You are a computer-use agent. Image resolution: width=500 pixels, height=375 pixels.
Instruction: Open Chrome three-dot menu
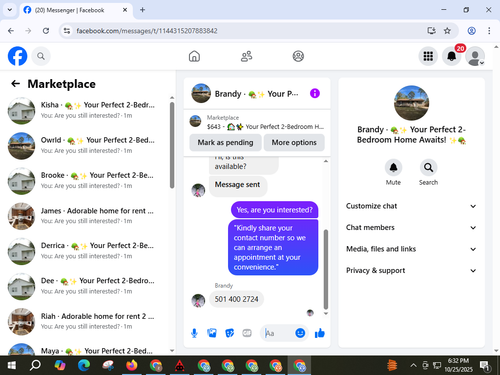pyautogui.click(x=489, y=31)
